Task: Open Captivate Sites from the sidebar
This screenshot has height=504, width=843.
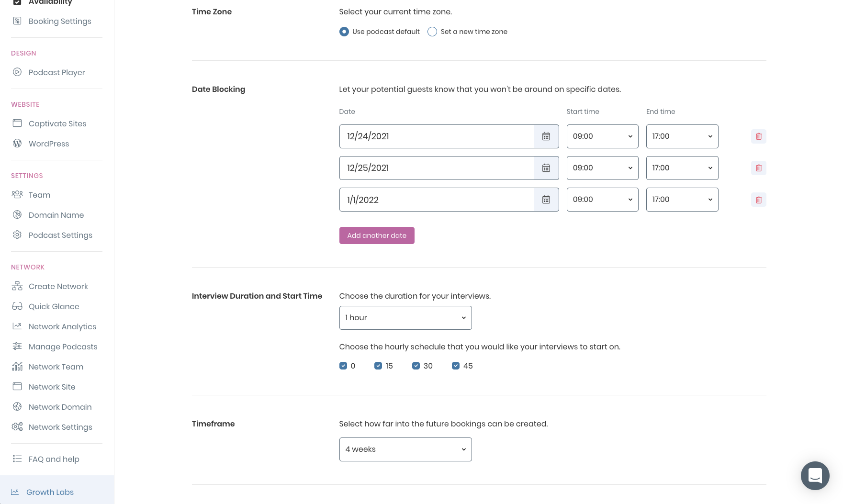Action: click(x=57, y=123)
